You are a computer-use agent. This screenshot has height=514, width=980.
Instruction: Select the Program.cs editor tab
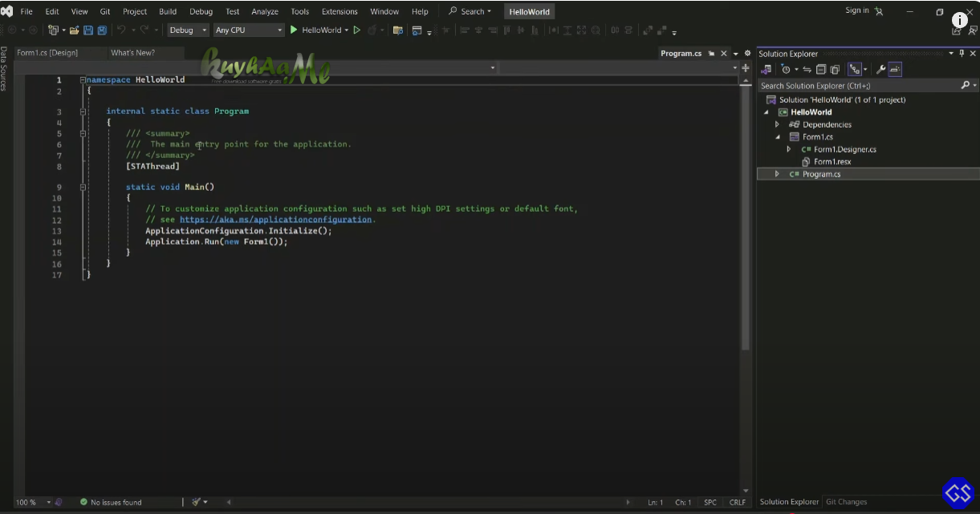[x=681, y=54]
